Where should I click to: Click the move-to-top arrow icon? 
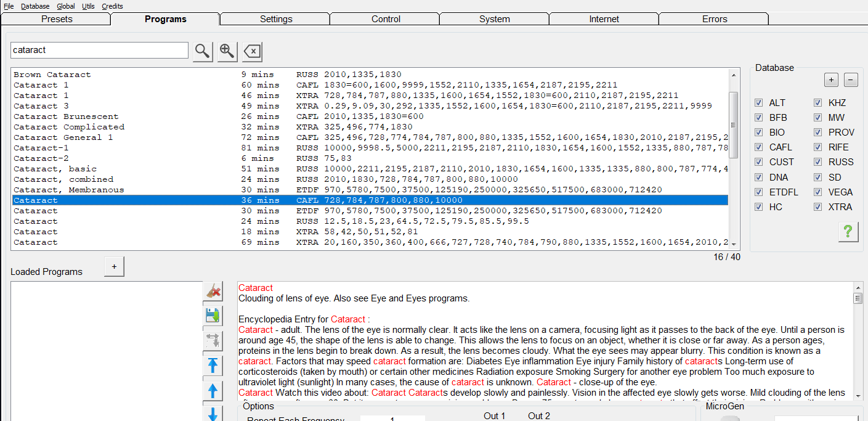[x=213, y=366]
